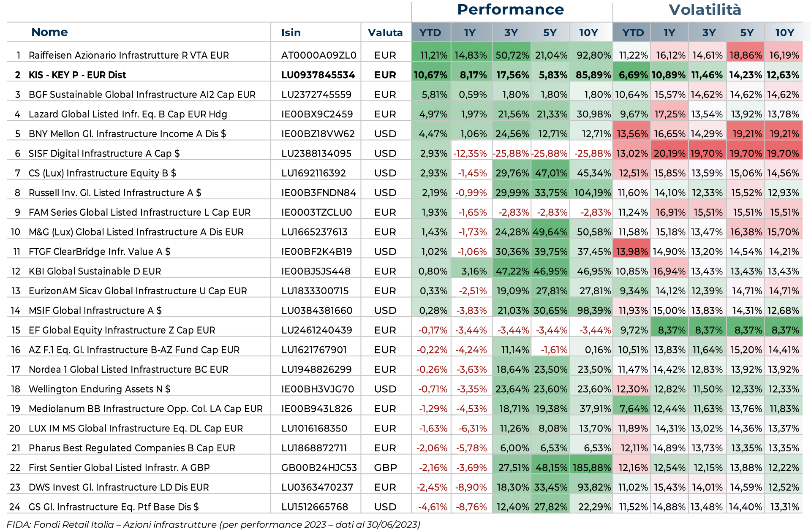Viewport: 811px width, 532px height.
Task: Select Wellington Enduring Assets N $
Action: [100, 389]
